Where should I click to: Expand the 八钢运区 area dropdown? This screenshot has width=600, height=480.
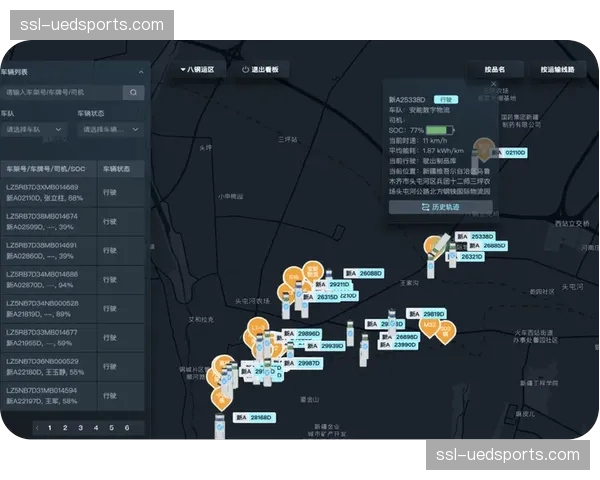click(198, 70)
